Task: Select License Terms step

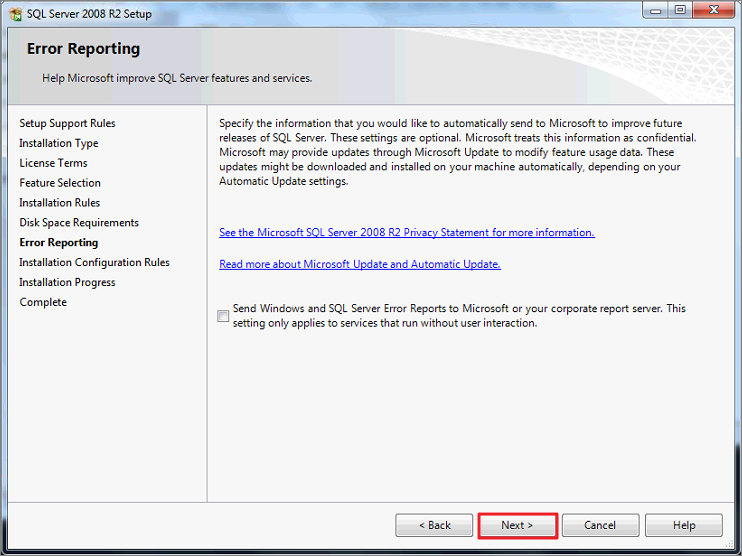Action: (x=53, y=163)
